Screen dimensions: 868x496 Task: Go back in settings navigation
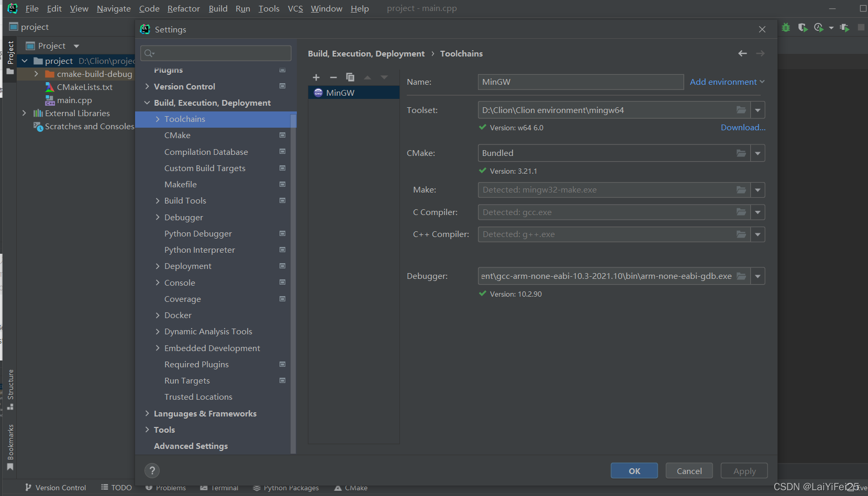742,53
